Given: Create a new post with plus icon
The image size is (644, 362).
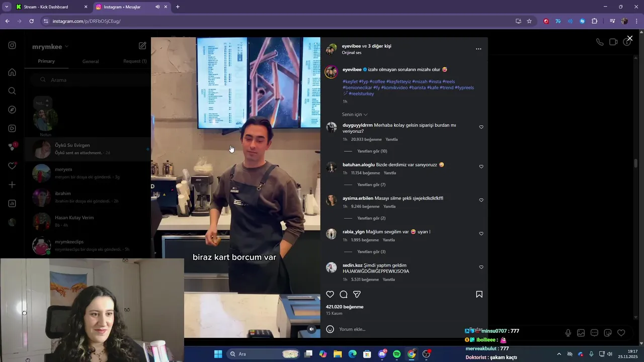Looking at the screenshot, I should coord(12,185).
